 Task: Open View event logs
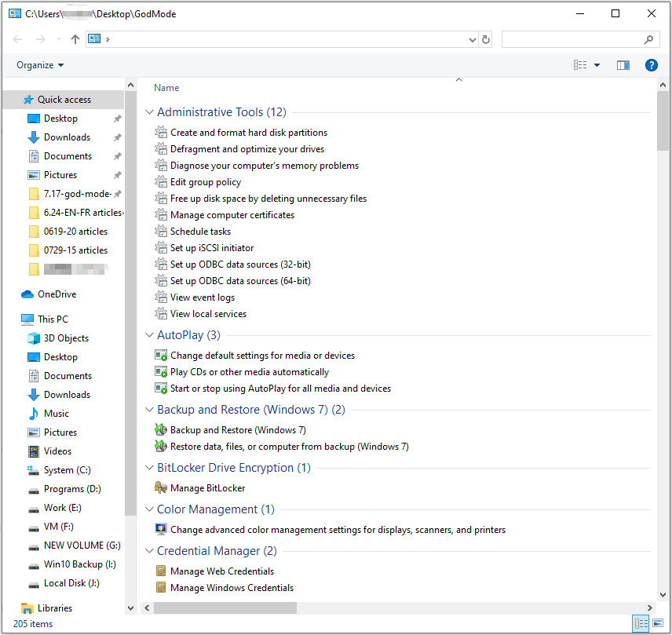click(x=203, y=297)
